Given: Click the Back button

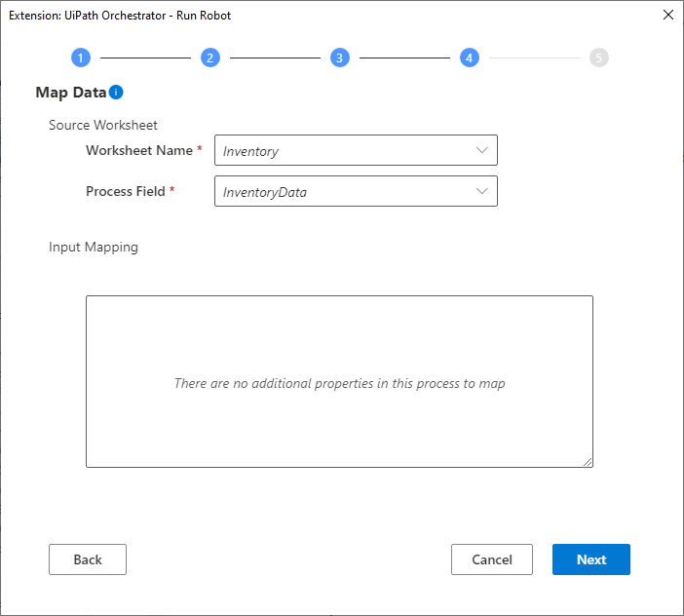Looking at the screenshot, I should click(88, 559).
